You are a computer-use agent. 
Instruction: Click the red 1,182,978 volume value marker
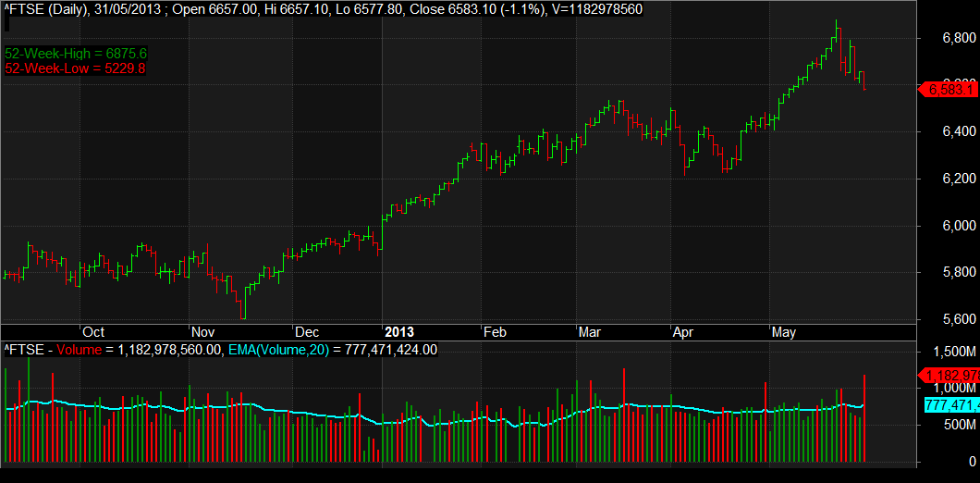click(949, 376)
